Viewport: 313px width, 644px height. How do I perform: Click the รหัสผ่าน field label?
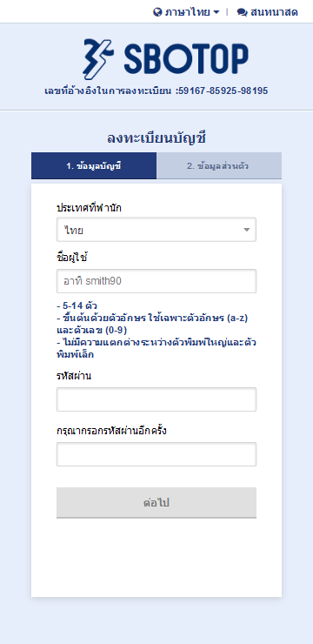coord(74,375)
